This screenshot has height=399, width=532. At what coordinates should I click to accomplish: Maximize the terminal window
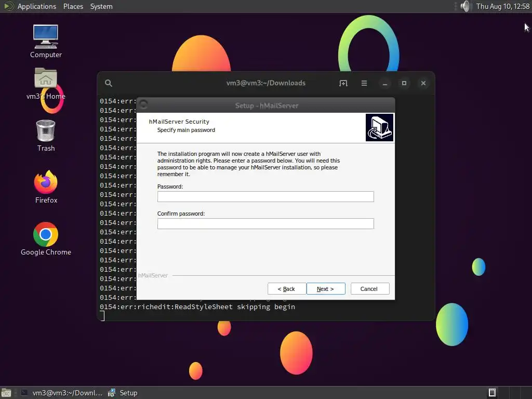[404, 83]
